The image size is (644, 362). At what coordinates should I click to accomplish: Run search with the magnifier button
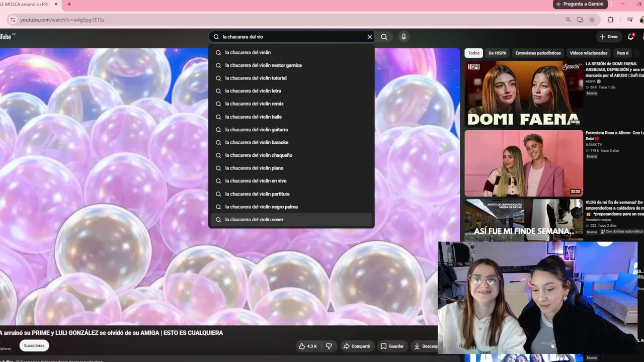click(384, 37)
